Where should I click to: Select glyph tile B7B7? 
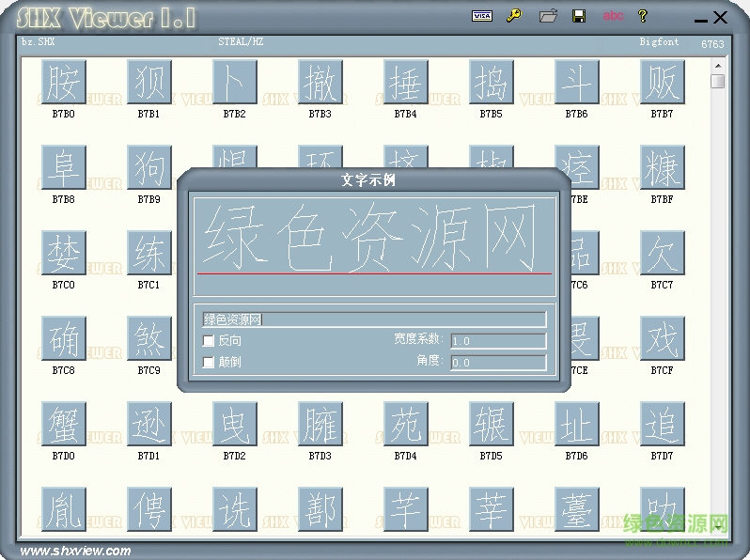663,82
